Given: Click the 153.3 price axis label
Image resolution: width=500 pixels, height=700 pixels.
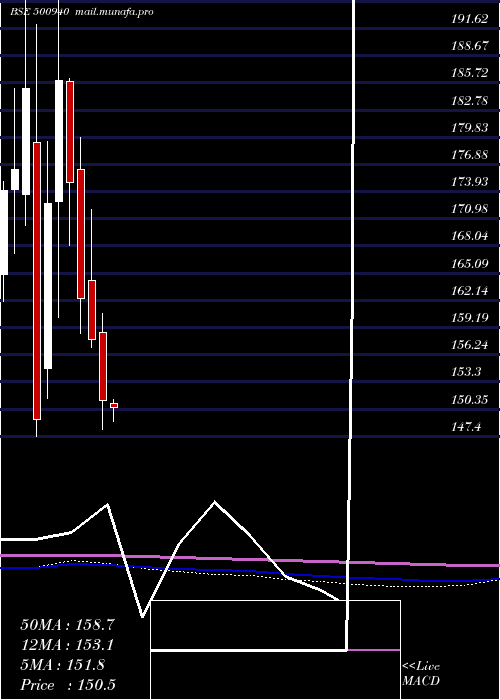Looking at the screenshot, I should (x=466, y=372).
